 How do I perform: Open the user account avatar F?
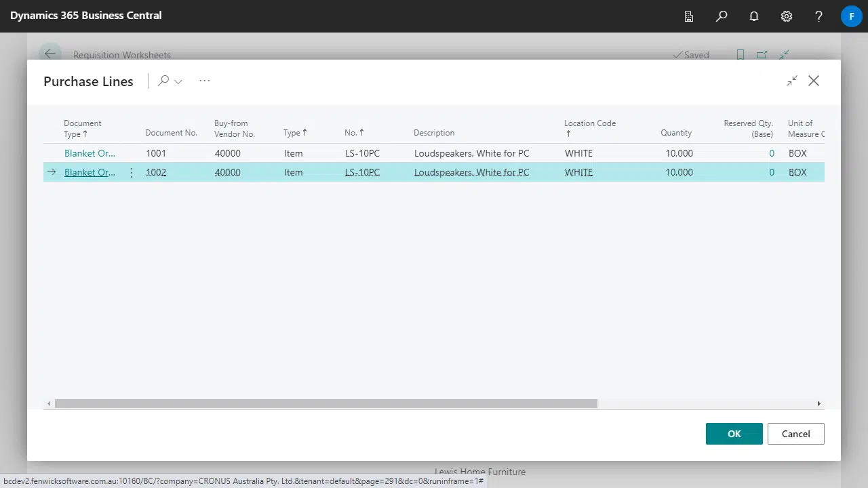coord(852,16)
